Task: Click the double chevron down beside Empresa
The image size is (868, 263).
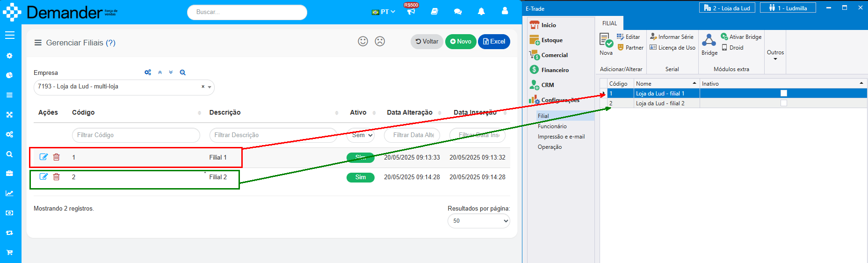Action: pyautogui.click(x=171, y=73)
